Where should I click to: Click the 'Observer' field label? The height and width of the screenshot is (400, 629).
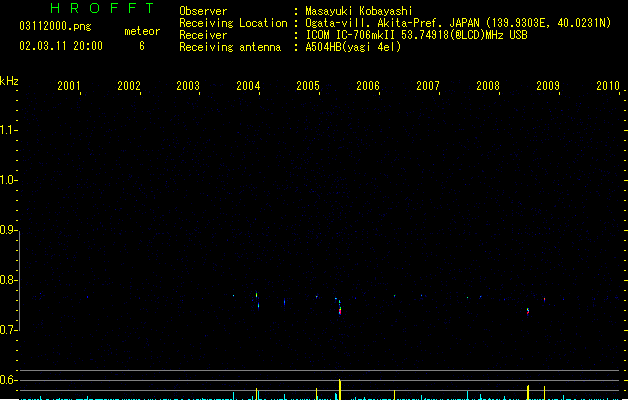(203, 11)
